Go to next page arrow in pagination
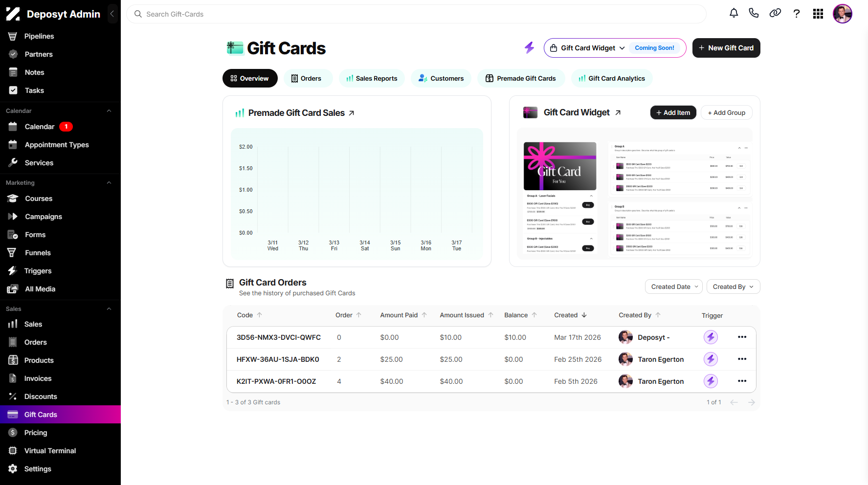The image size is (868, 485). click(752, 402)
